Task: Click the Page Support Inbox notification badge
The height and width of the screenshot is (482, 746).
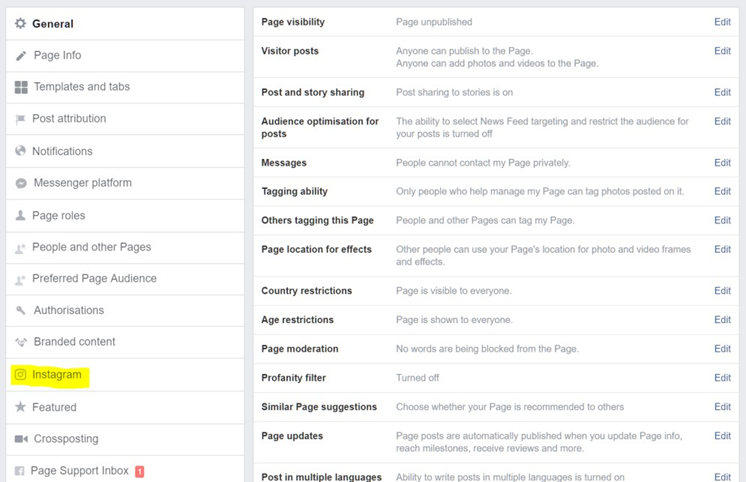Action: 140,471
